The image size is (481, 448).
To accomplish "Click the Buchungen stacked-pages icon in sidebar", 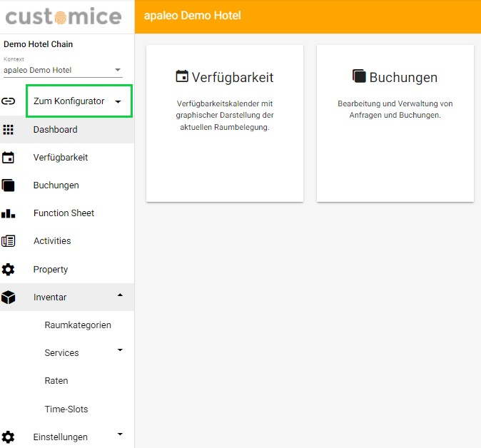I will [x=9, y=185].
